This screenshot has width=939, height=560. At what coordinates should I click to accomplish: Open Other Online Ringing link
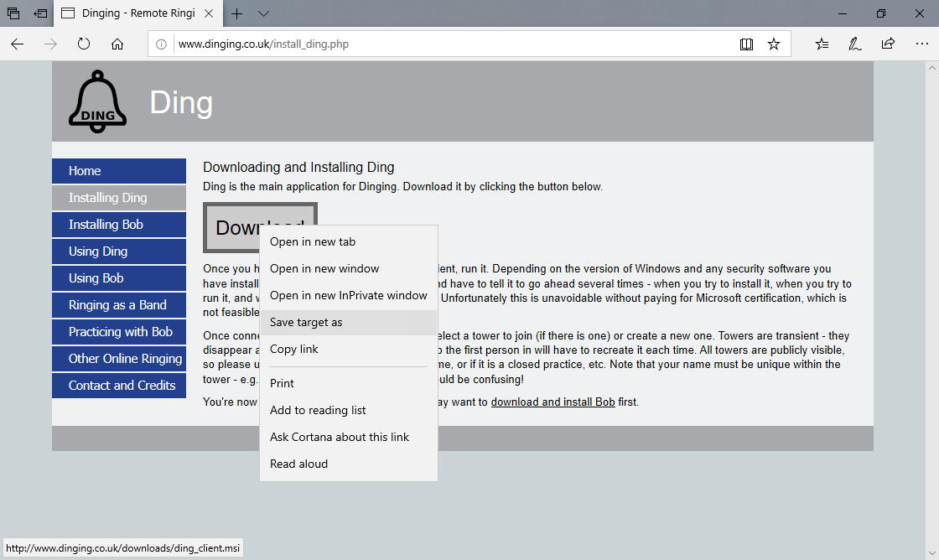pyautogui.click(x=119, y=359)
